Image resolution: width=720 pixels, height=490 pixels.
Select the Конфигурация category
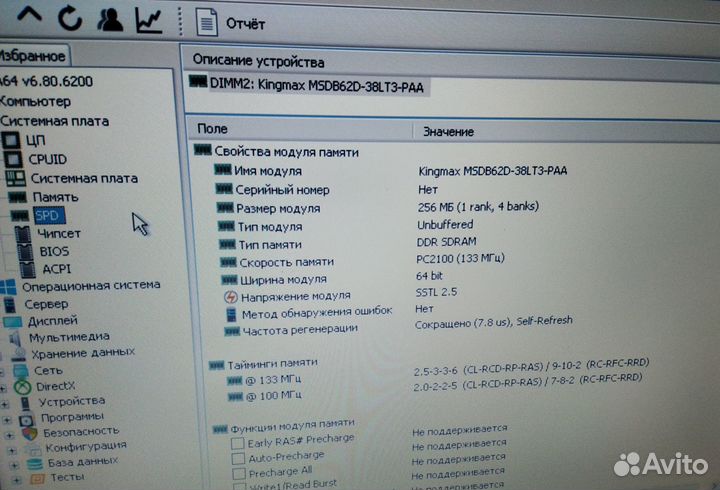(86, 446)
